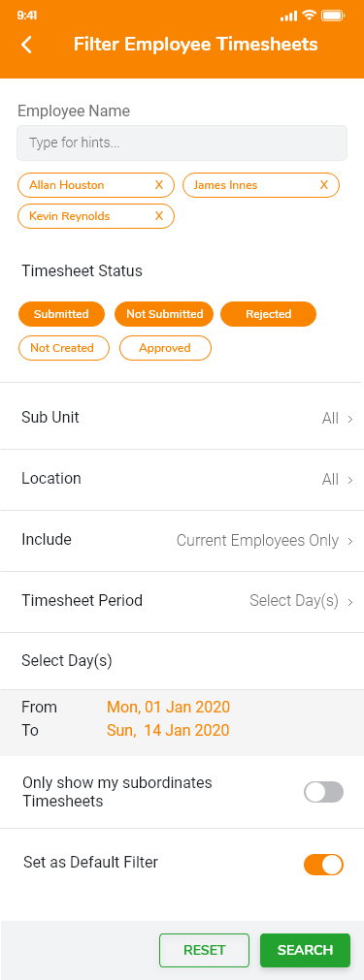
Task: Focus the Employee Name hints field
Action: (182, 143)
